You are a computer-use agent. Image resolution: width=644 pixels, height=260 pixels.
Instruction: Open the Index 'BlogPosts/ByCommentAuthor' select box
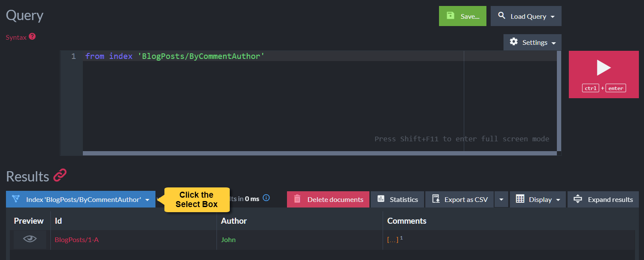(x=81, y=199)
